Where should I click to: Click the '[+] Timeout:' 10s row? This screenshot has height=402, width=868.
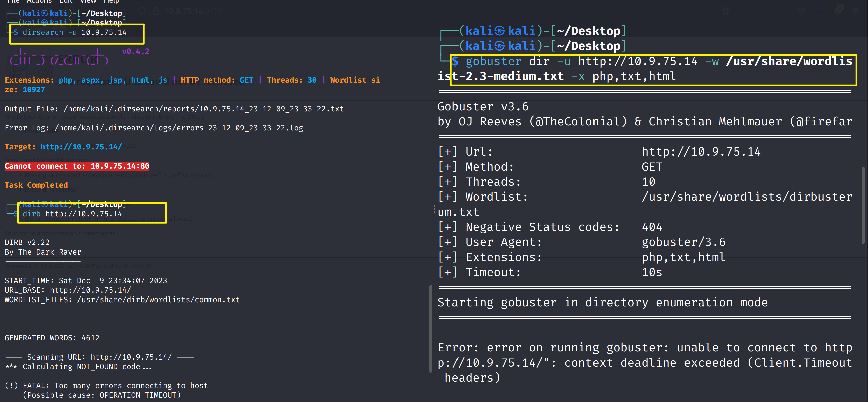tap(550, 272)
